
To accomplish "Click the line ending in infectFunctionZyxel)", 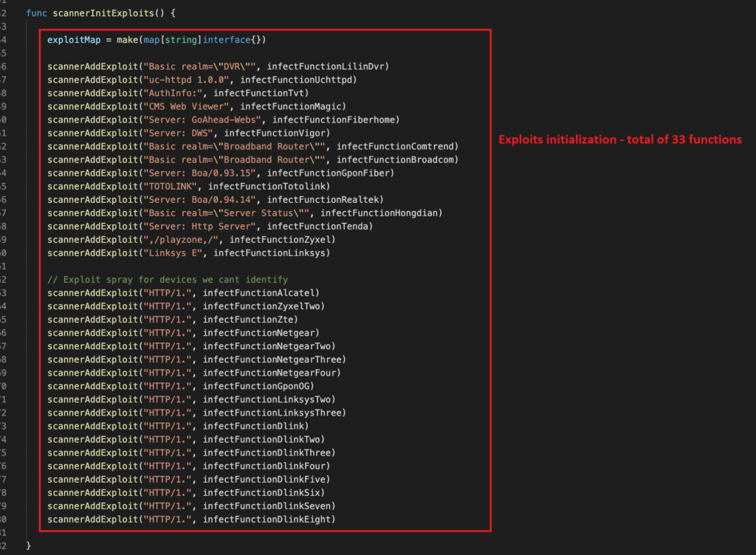I will (x=191, y=240).
